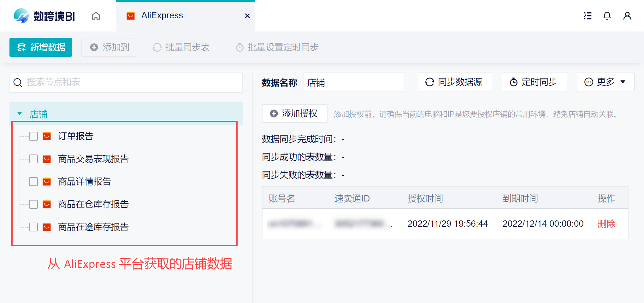Click the 添加到 button
Screen dimensions: 644x303
(x=109, y=47)
